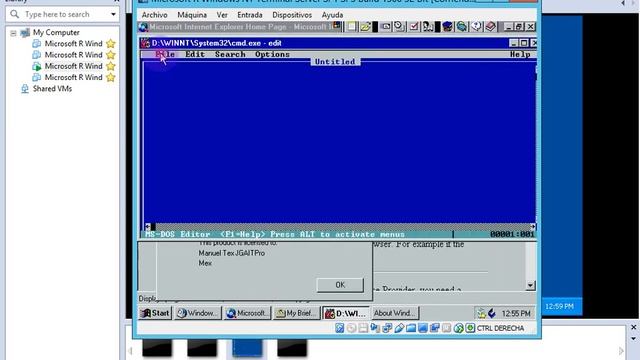Image resolution: width=640 pixels, height=360 pixels.
Task: Switch to the About Wind... taskbar button
Action: pyautogui.click(x=395, y=313)
